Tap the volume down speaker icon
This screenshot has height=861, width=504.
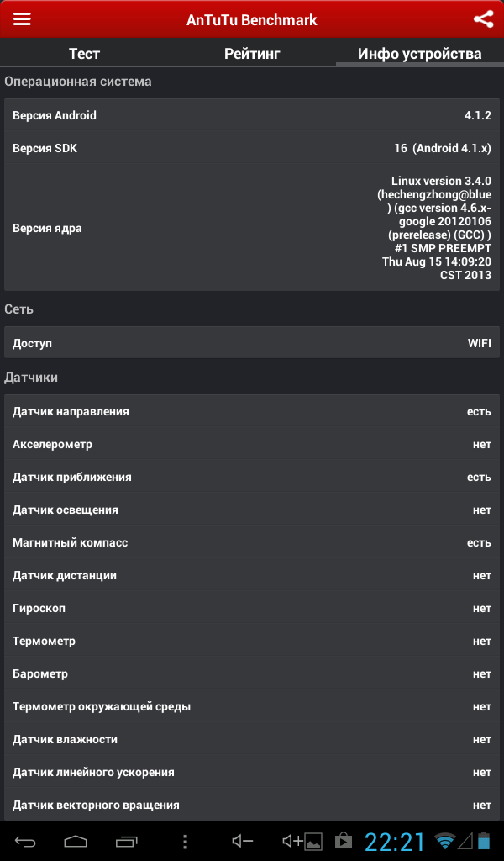click(x=242, y=841)
